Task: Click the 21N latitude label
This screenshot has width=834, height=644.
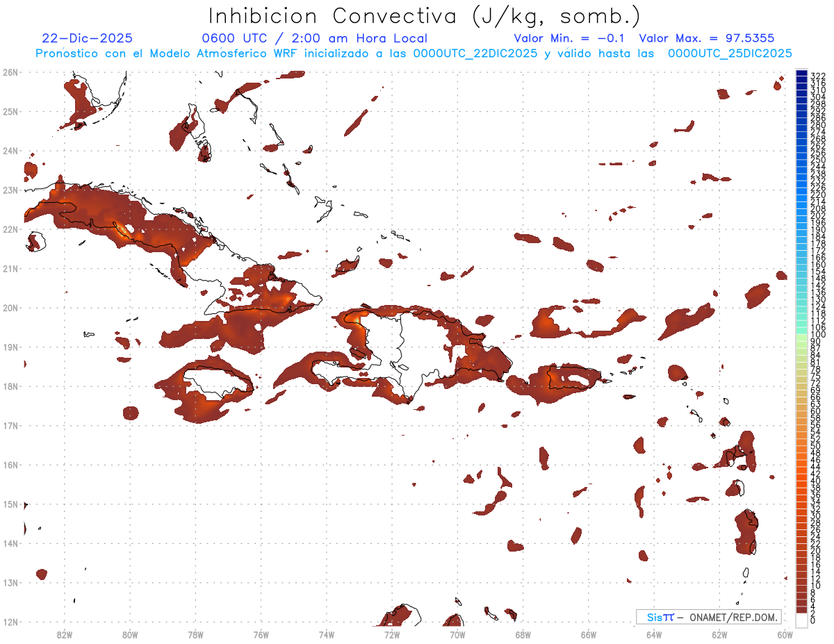Action: point(10,268)
